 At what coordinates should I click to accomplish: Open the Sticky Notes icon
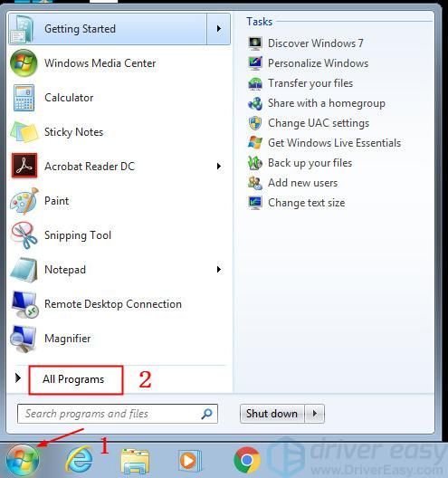click(x=24, y=132)
